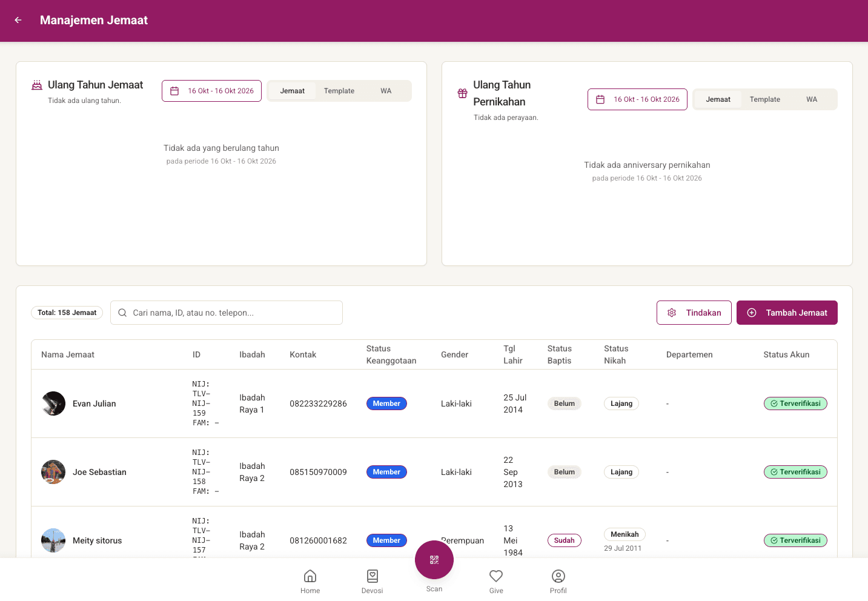Click Evan Julian's avatar photo
Screen dimensions: 868x601
[53, 403]
